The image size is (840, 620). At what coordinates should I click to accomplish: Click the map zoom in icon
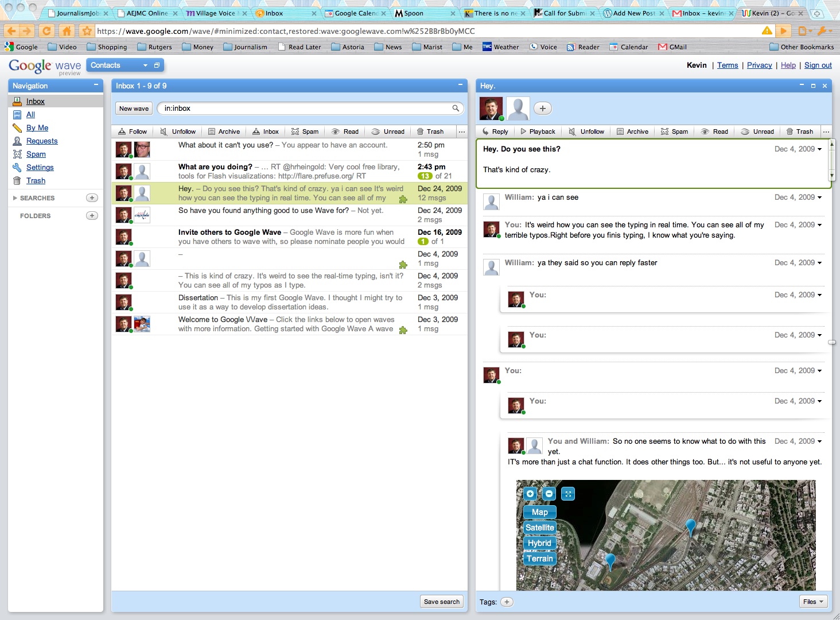[x=530, y=494]
